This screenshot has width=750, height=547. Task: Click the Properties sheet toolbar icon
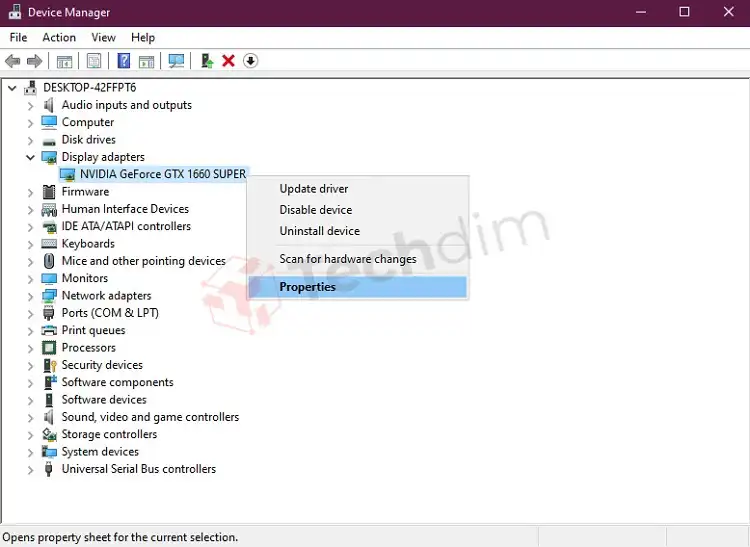click(x=94, y=61)
